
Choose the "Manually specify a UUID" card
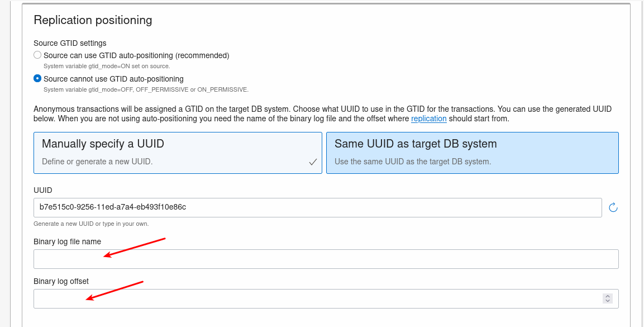click(178, 153)
